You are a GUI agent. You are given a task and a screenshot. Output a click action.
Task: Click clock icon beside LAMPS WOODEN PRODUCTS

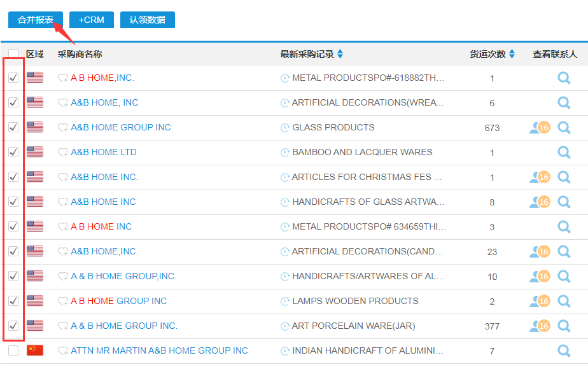pyautogui.click(x=285, y=301)
